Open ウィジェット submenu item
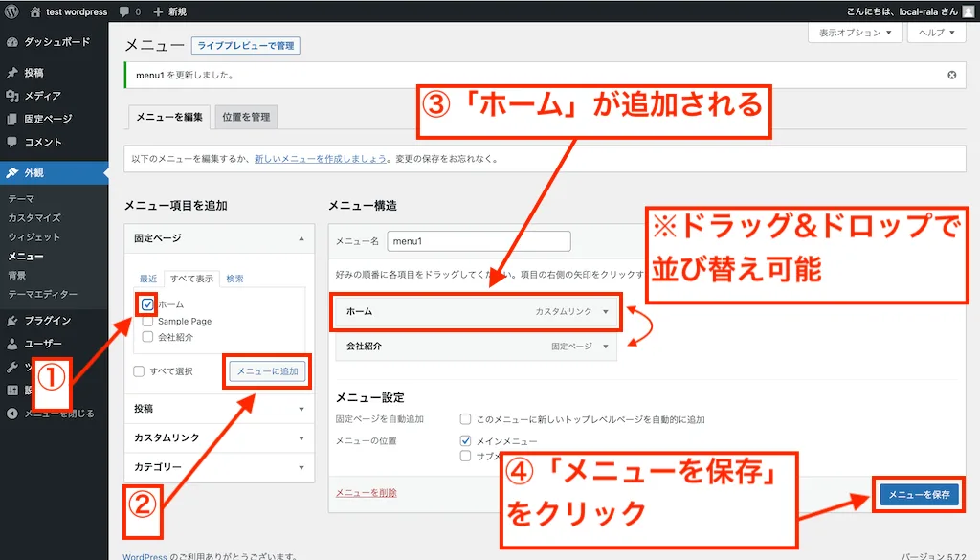The height and width of the screenshot is (560, 980). click(x=33, y=236)
